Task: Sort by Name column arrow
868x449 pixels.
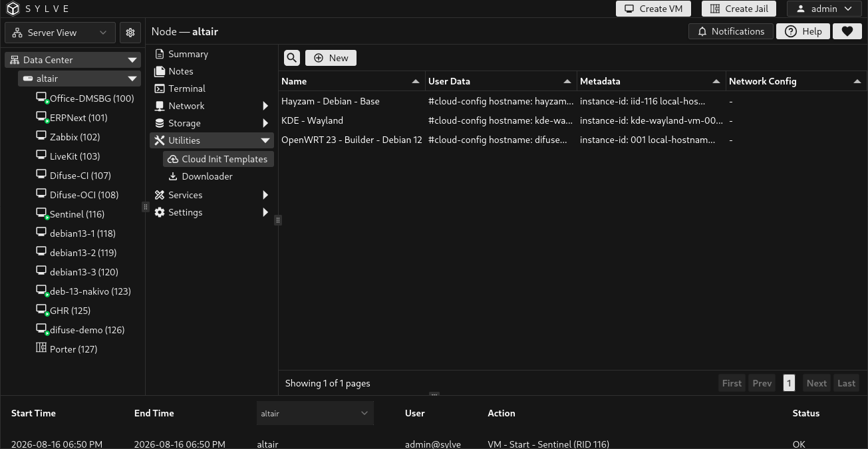Action: (x=416, y=81)
